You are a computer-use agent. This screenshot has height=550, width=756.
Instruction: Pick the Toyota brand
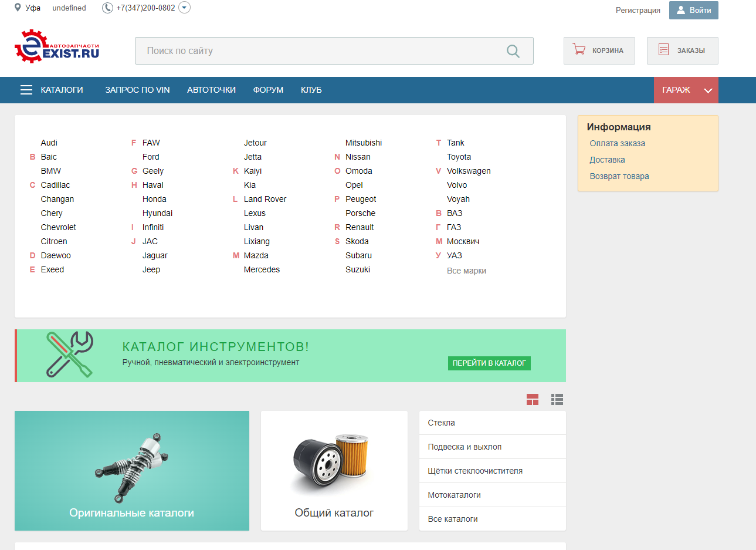(x=459, y=157)
